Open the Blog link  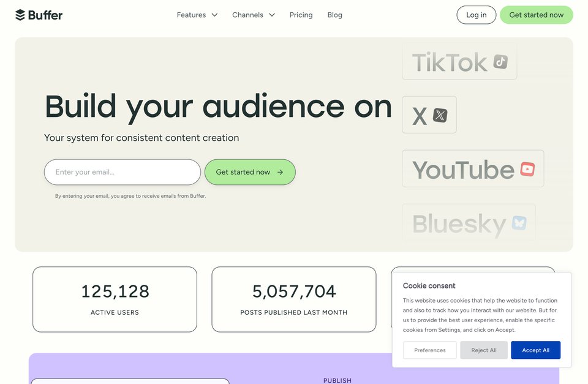[x=335, y=15]
